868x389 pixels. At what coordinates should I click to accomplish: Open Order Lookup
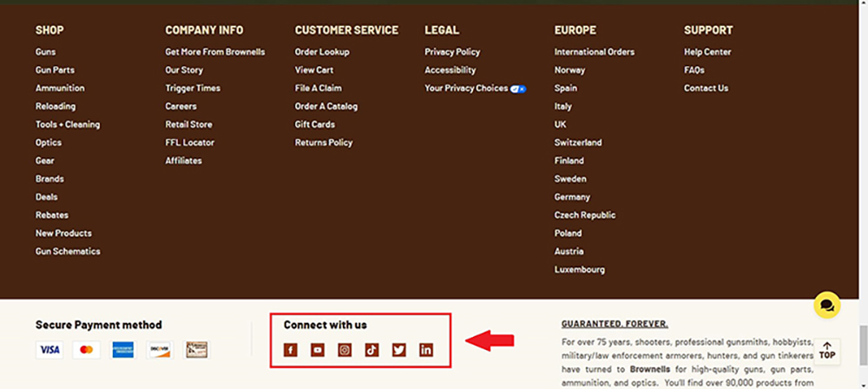322,52
